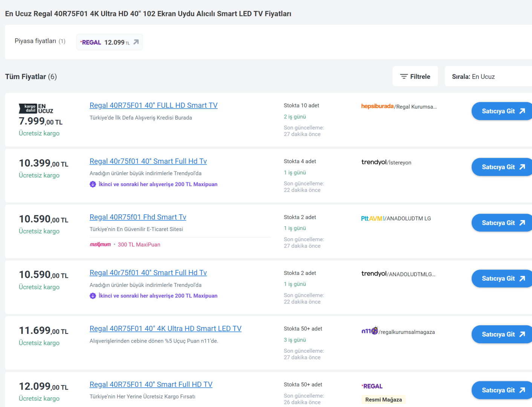This screenshot has width=532, height=407.
Task: Click the 11.699,00 TL price
Action: (44, 330)
